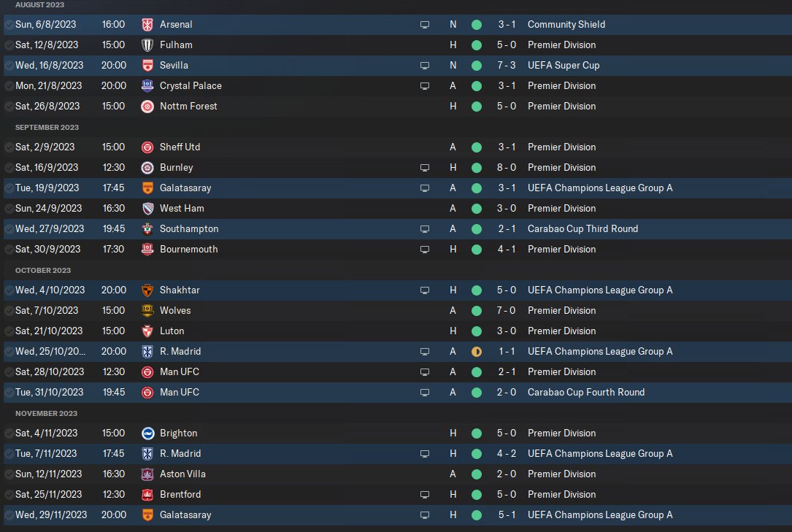The width and height of the screenshot is (792, 532).
Task: Click the Brighton club badge
Action: [147, 433]
